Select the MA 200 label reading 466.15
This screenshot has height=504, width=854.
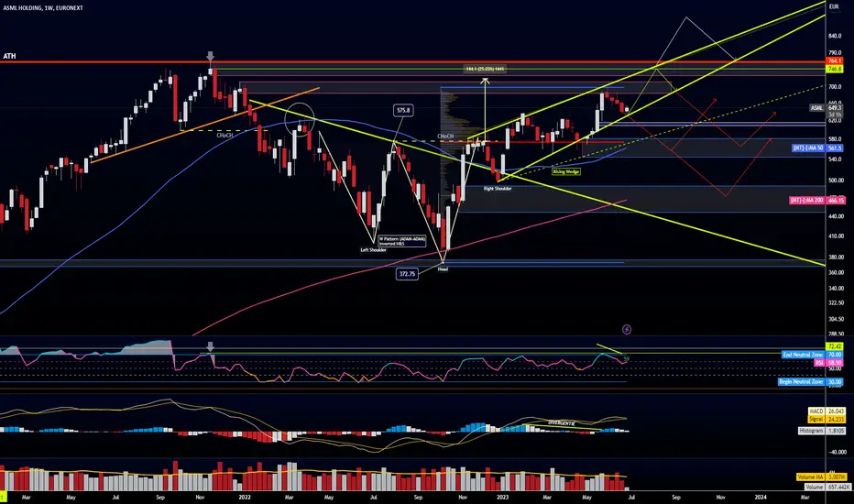pyautogui.click(x=817, y=201)
